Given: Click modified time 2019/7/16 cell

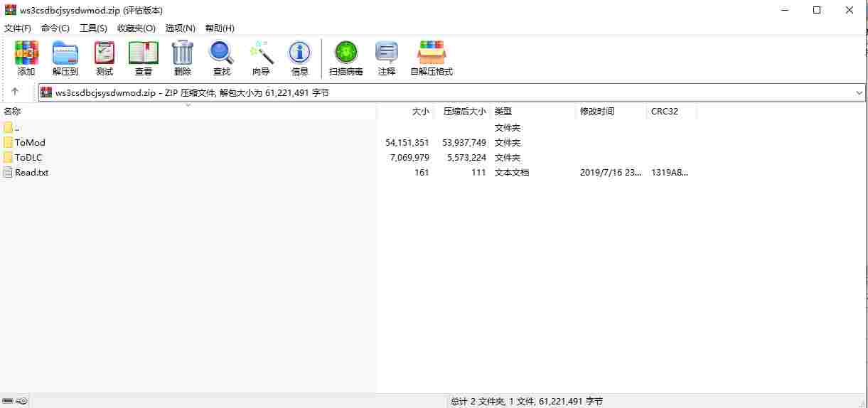Looking at the screenshot, I should [x=611, y=172].
